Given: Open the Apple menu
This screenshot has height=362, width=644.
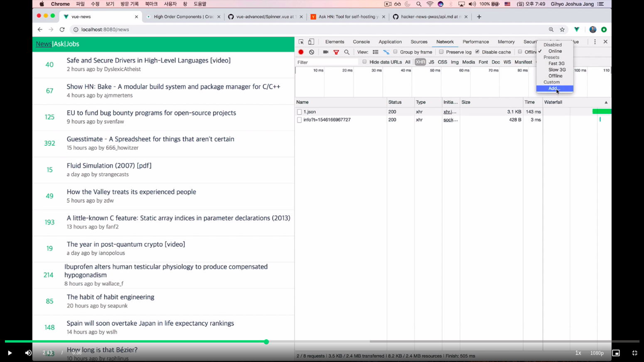Looking at the screenshot, I should pos(42,4).
